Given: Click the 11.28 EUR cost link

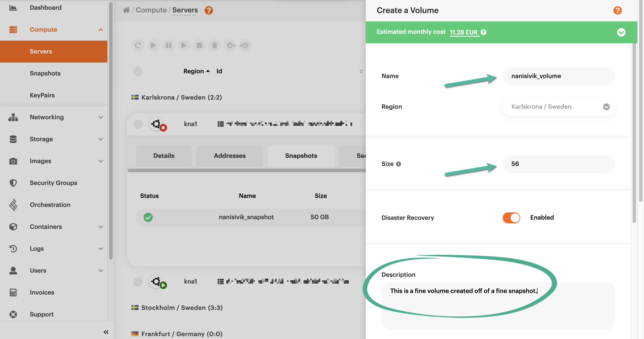Looking at the screenshot, I should tap(464, 32).
